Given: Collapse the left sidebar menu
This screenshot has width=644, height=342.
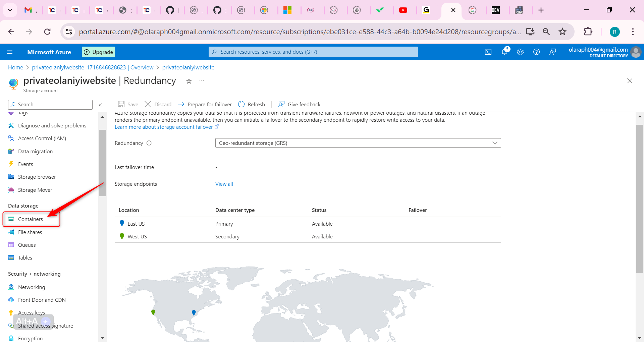Looking at the screenshot, I should click(100, 105).
